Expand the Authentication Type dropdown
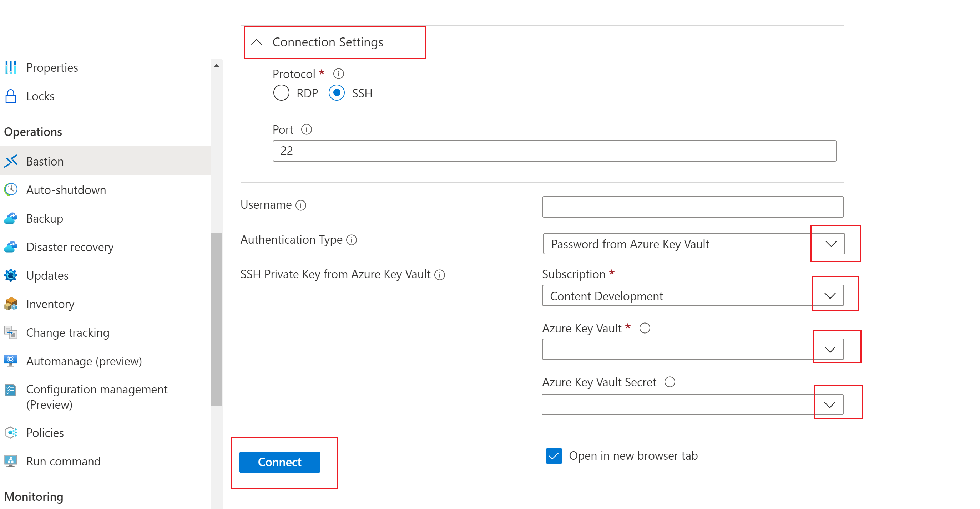This screenshot has width=980, height=509. pos(830,244)
